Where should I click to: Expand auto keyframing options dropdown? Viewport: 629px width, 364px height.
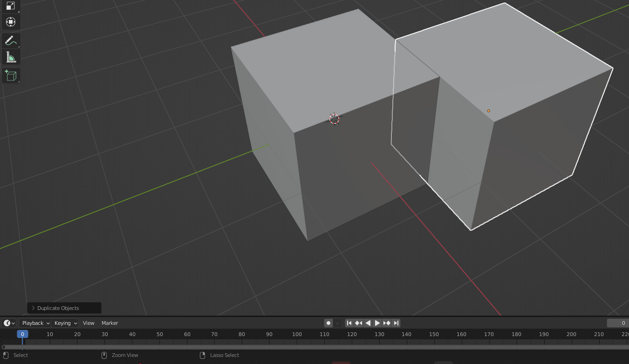pyautogui.click(x=337, y=323)
